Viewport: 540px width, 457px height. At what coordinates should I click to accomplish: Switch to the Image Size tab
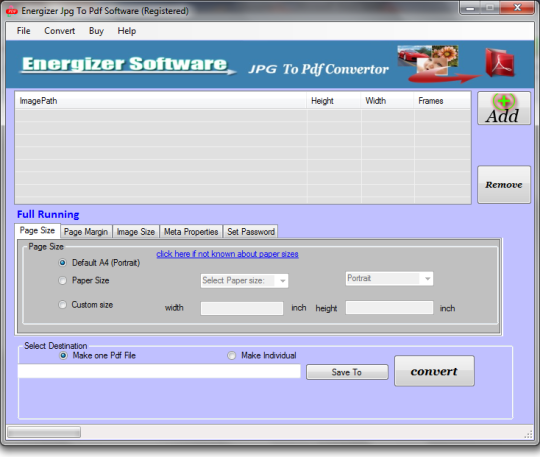(x=136, y=232)
